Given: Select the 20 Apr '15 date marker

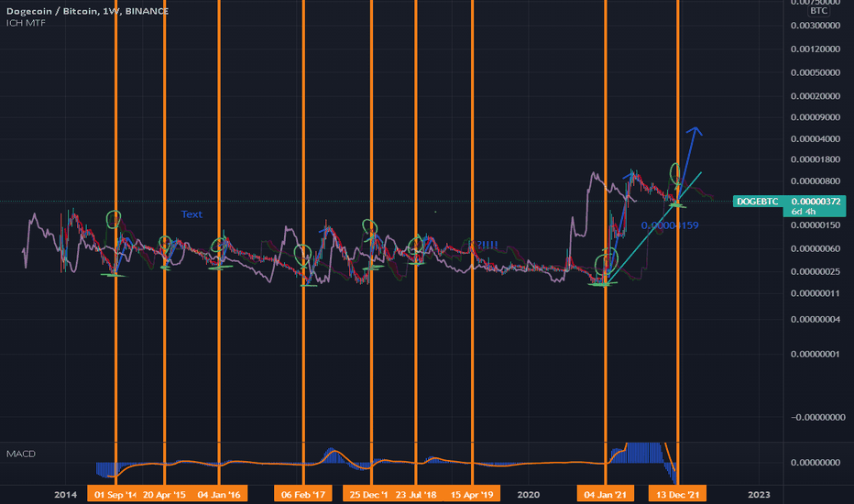Looking at the screenshot, I should [x=164, y=495].
